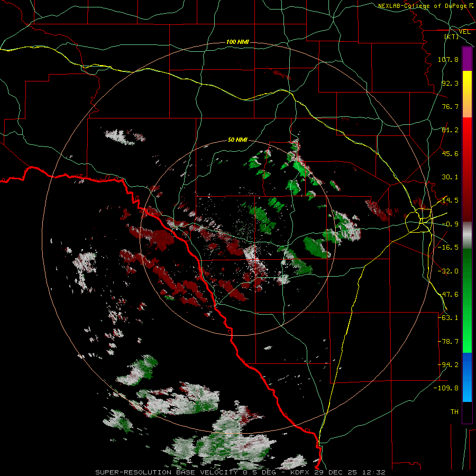Click the 50 NMI range ring label

237,140
